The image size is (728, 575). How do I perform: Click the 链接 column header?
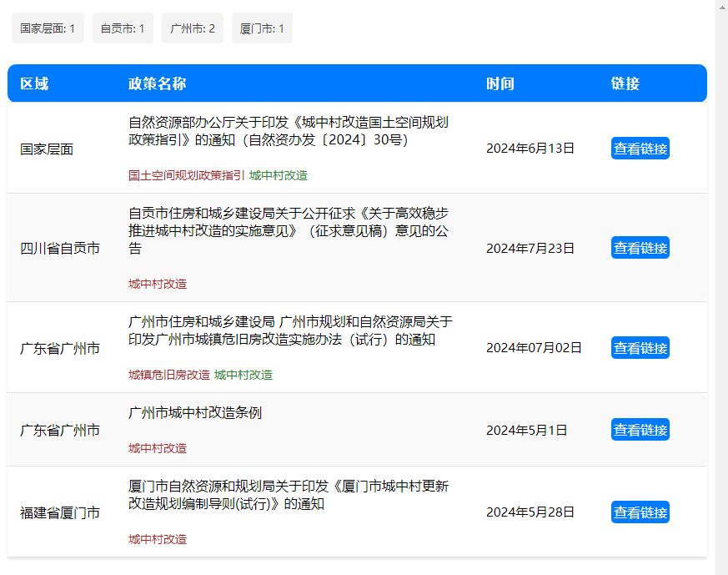click(x=625, y=83)
